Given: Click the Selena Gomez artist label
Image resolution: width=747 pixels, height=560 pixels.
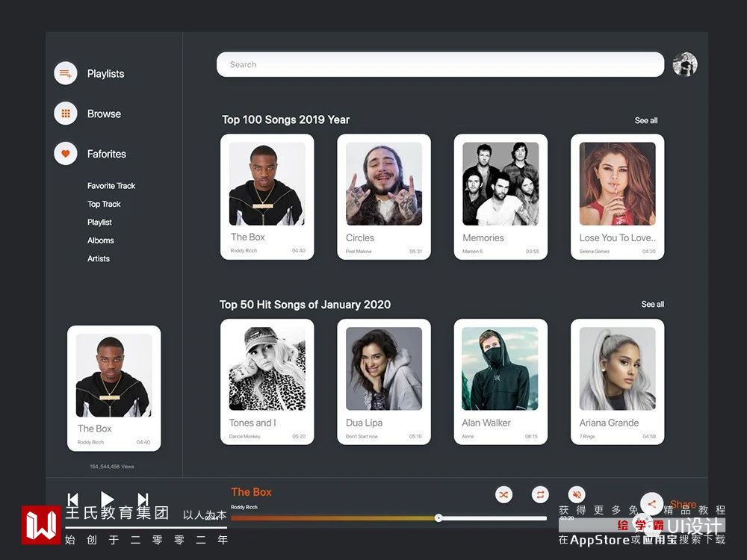Looking at the screenshot, I should (595, 252).
